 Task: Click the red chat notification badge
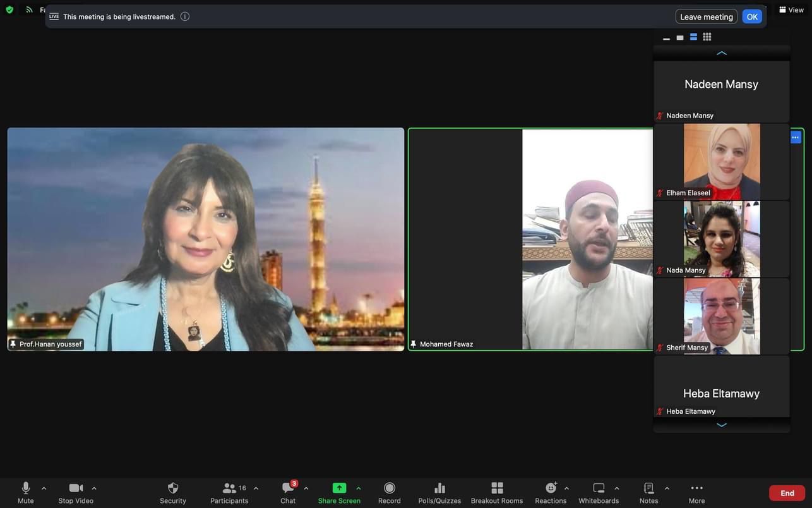[294, 483]
